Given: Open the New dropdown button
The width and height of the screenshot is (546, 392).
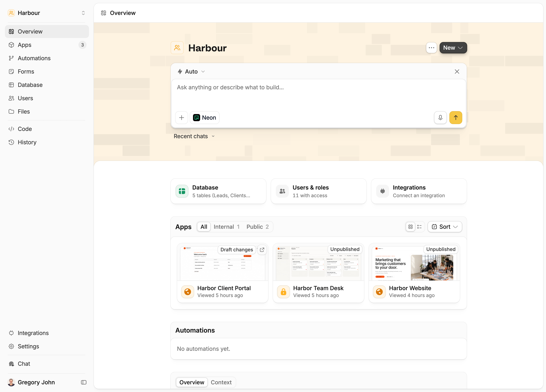Looking at the screenshot, I should coord(453,48).
